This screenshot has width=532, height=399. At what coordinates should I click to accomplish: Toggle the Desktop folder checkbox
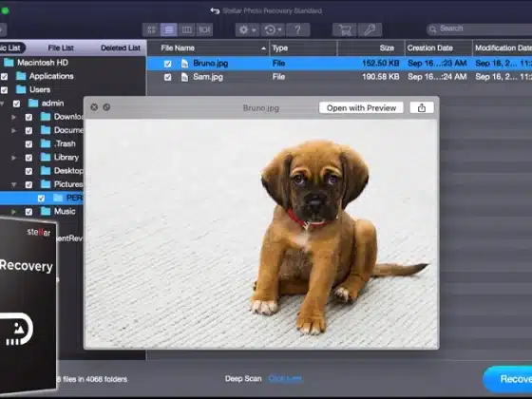[x=28, y=172]
